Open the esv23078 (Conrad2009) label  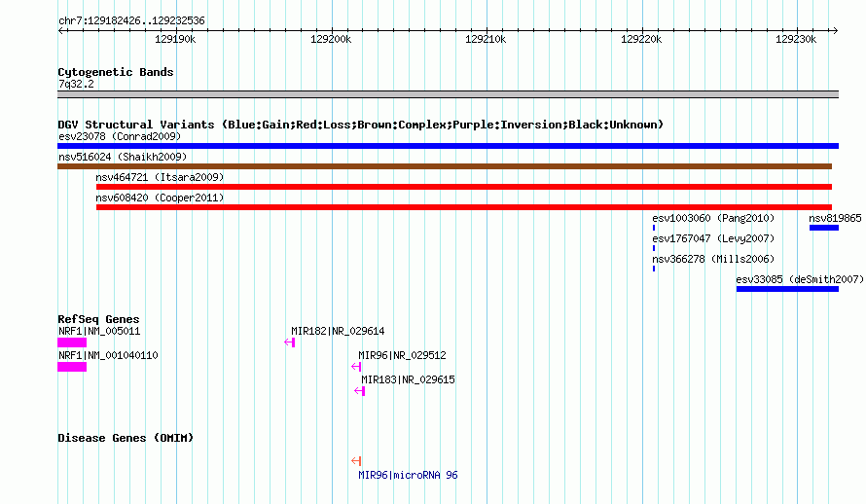point(120,136)
